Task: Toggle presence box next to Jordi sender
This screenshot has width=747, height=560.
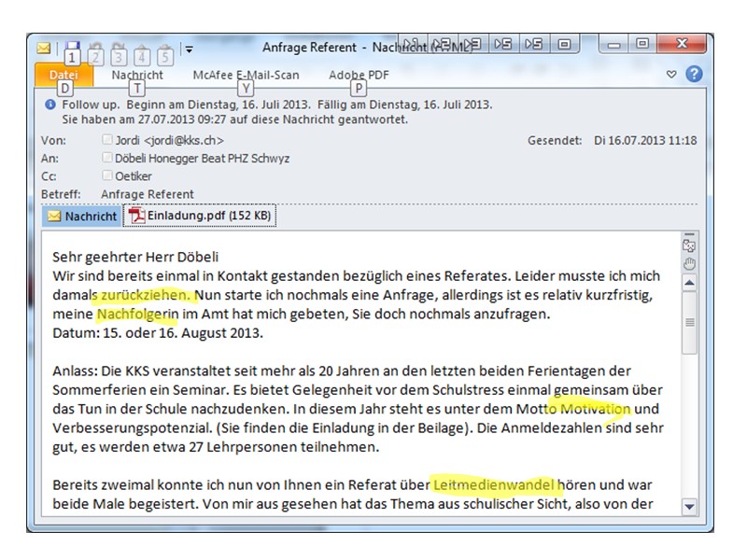Action: pyautogui.click(x=107, y=140)
